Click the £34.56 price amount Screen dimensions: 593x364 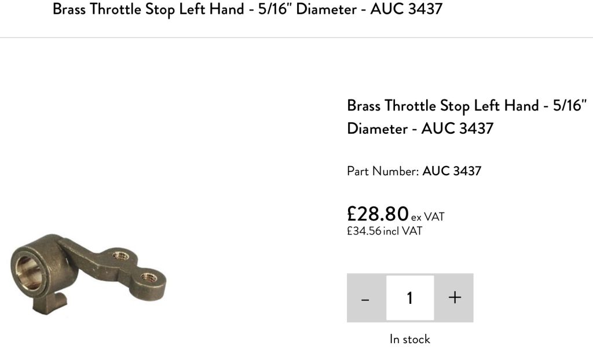(364, 231)
